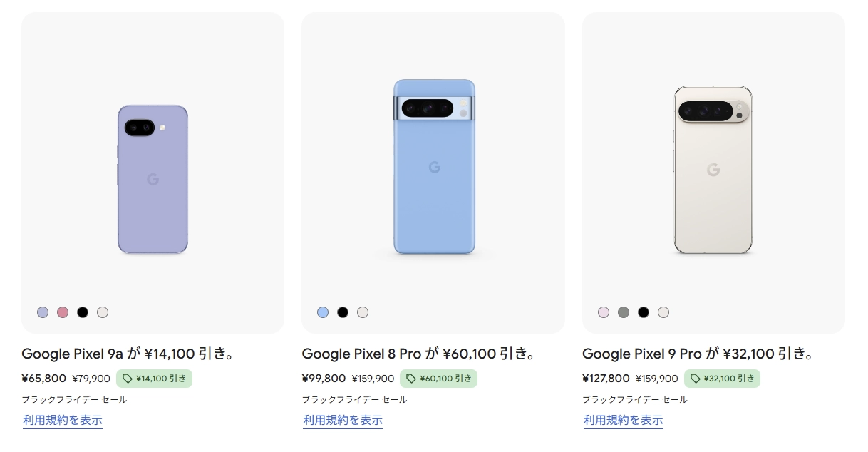Click the ¥14,100 引き discount tag on Pixel 9a
The height and width of the screenshot is (452, 868).
[155, 379]
